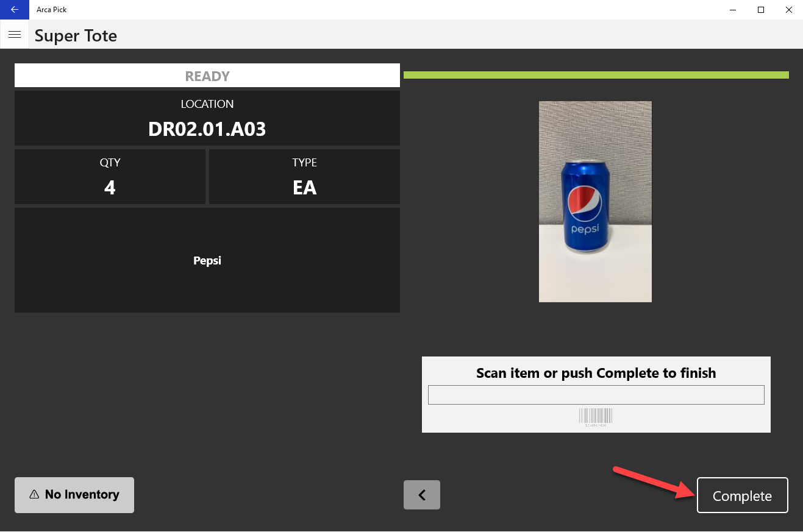Minimize the Arca Pick window
803x532 pixels.
(733, 10)
